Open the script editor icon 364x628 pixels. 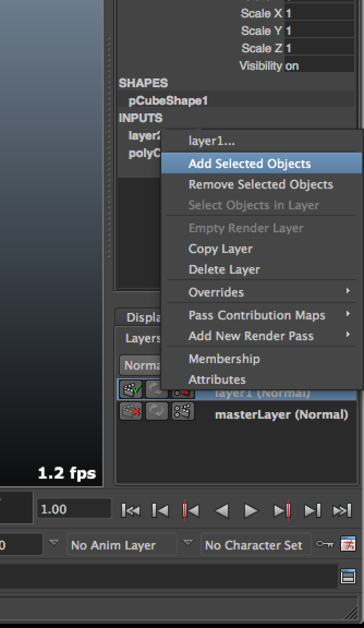click(348, 576)
